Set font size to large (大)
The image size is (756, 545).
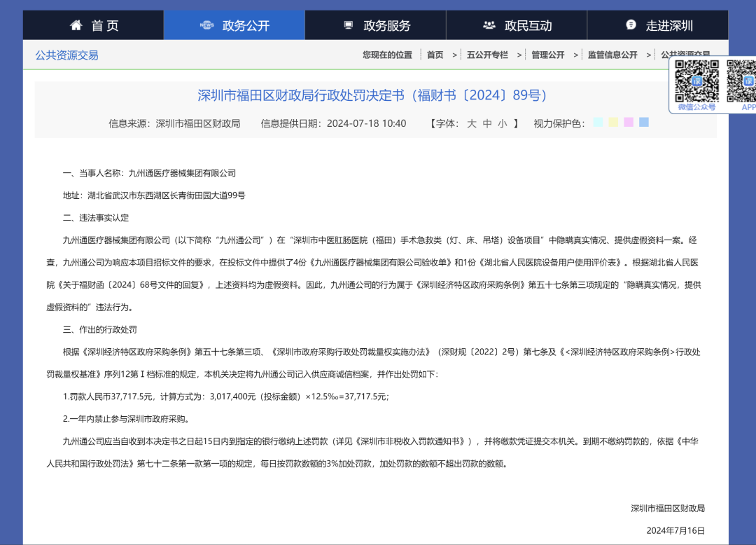[471, 123]
